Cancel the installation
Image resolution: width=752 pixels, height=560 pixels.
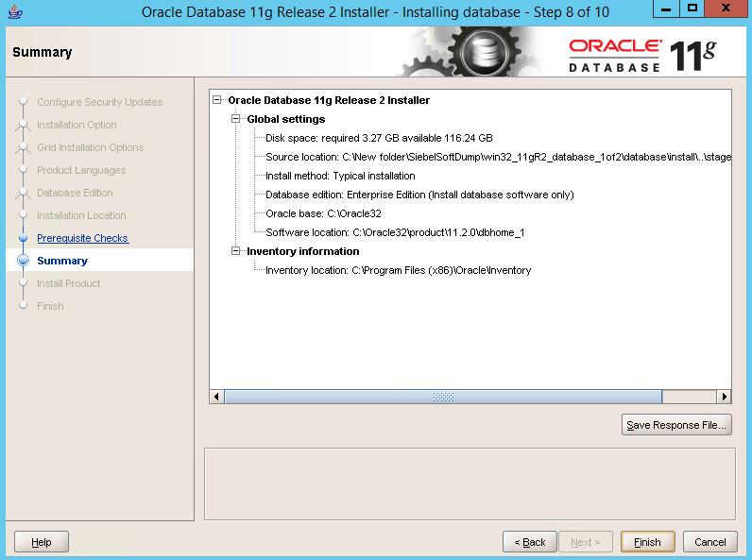click(x=709, y=542)
